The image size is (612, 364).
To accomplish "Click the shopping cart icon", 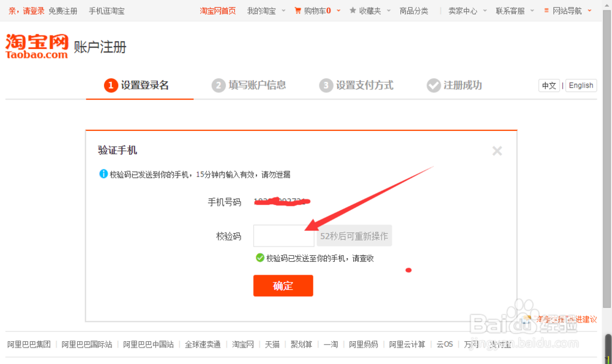I will [298, 11].
